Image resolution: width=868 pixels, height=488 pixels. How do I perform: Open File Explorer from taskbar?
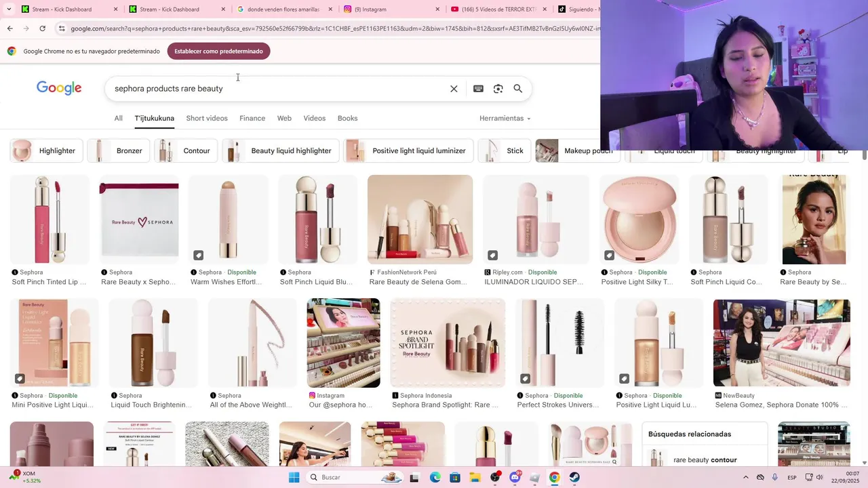[x=475, y=477]
